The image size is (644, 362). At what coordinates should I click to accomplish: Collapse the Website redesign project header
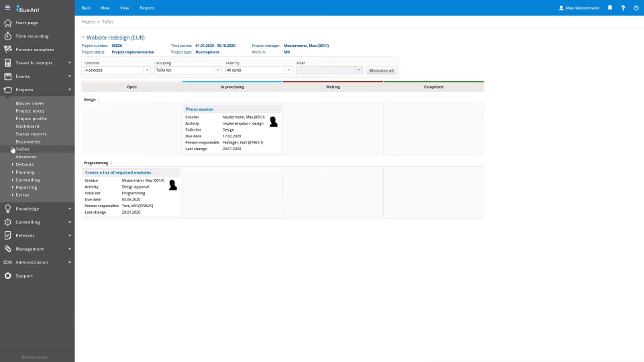[83, 38]
